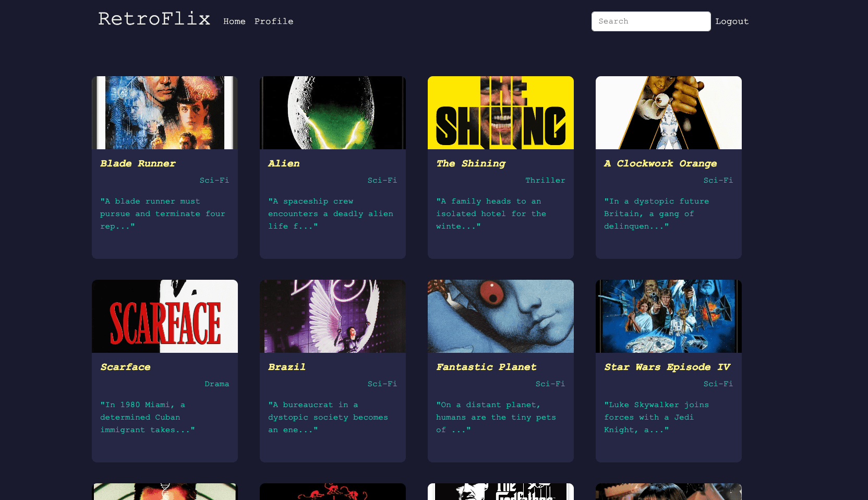The height and width of the screenshot is (500, 868).
Task: Select the Blade Runner title
Action: coord(138,163)
